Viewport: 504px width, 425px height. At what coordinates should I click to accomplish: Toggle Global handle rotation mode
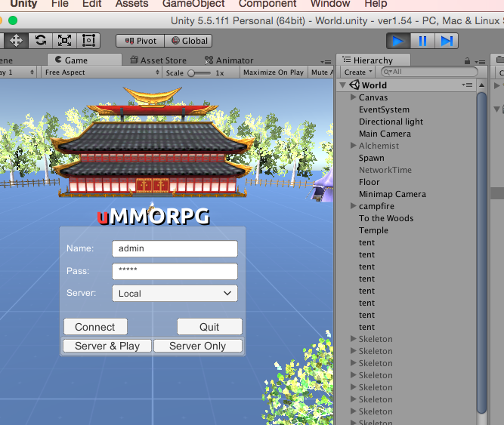click(188, 41)
